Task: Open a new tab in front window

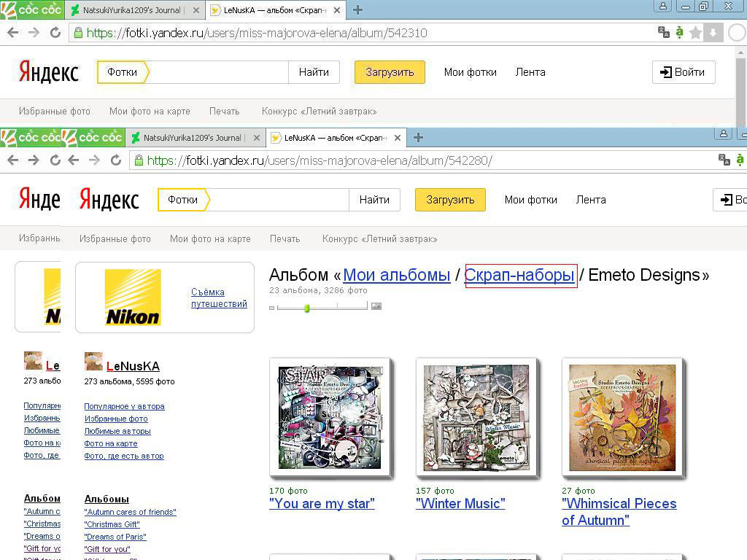Action: 418,138
